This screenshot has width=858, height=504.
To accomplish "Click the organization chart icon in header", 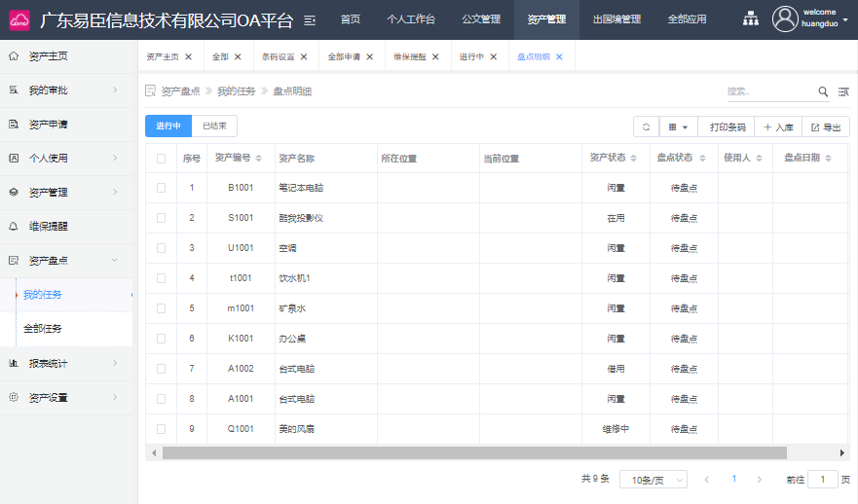I will pos(751,18).
